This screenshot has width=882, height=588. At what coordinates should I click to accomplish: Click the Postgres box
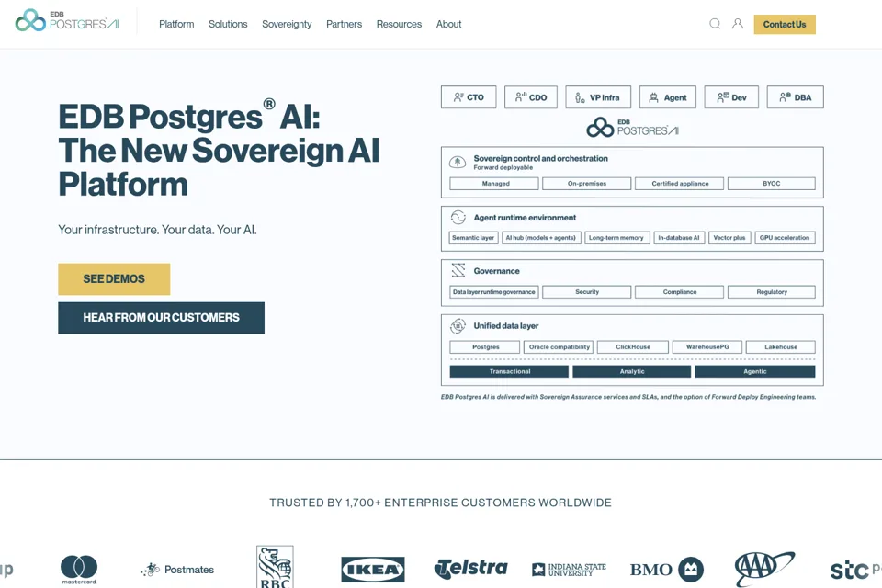(x=485, y=347)
